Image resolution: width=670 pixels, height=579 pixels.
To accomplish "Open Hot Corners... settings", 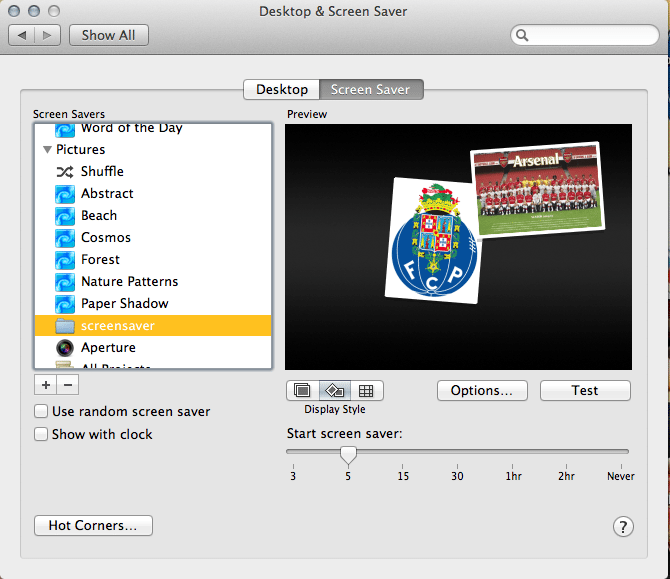I will (93, 525).
